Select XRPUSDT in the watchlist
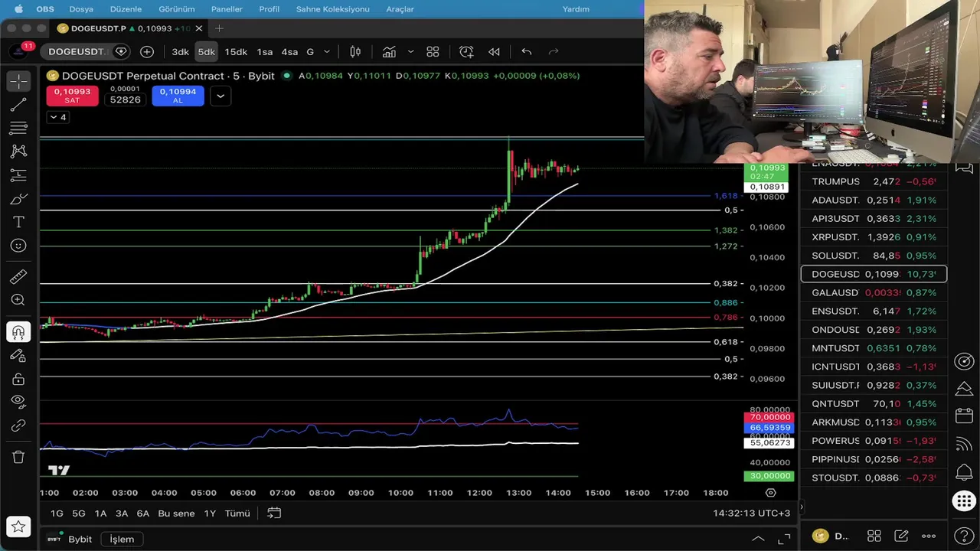Image resolution: width=980 pixels, height=551 pixels. [x=874, y=237]
